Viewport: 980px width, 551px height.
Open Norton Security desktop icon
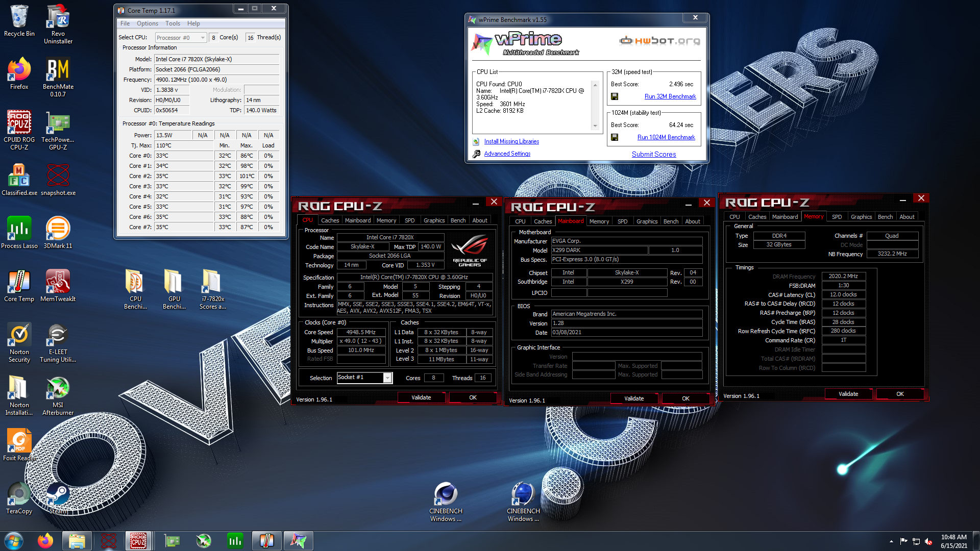click(19, 342)
